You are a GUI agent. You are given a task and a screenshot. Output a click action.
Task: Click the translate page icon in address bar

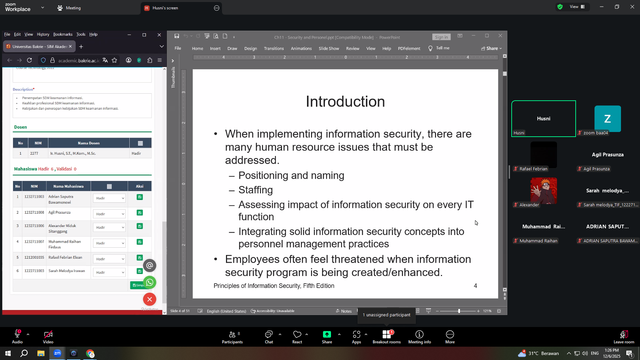coord(105,60)
